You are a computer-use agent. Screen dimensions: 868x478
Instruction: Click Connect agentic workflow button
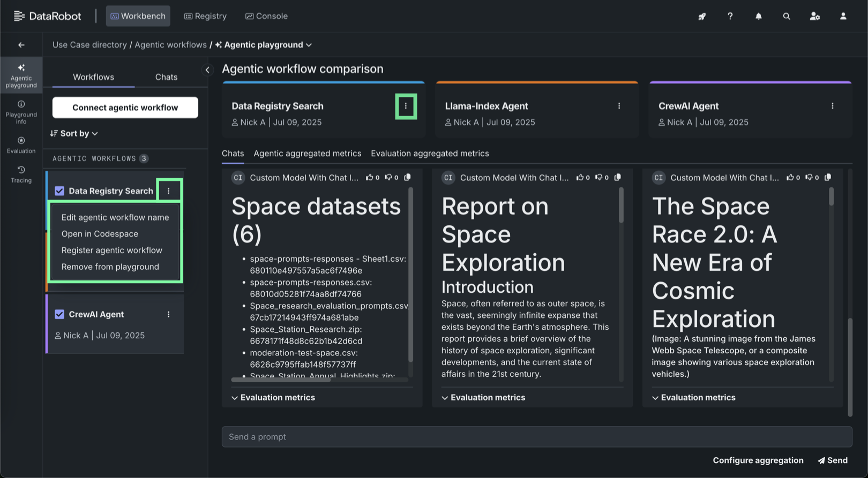coord(125,108)
